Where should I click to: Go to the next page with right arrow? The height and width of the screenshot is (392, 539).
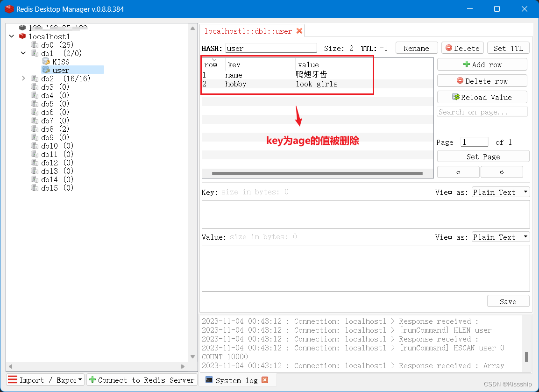(502, 172)
